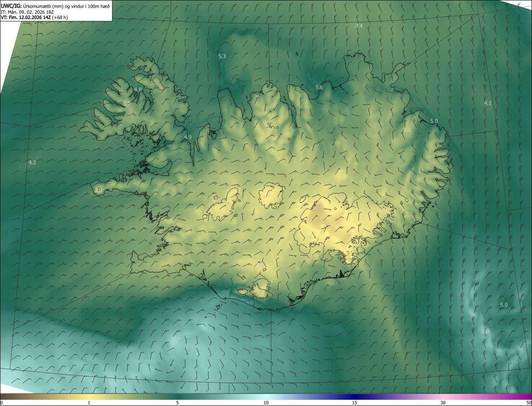
Task: Click the 5.0 value beside the 2.2 label
Action: [434, 121]
